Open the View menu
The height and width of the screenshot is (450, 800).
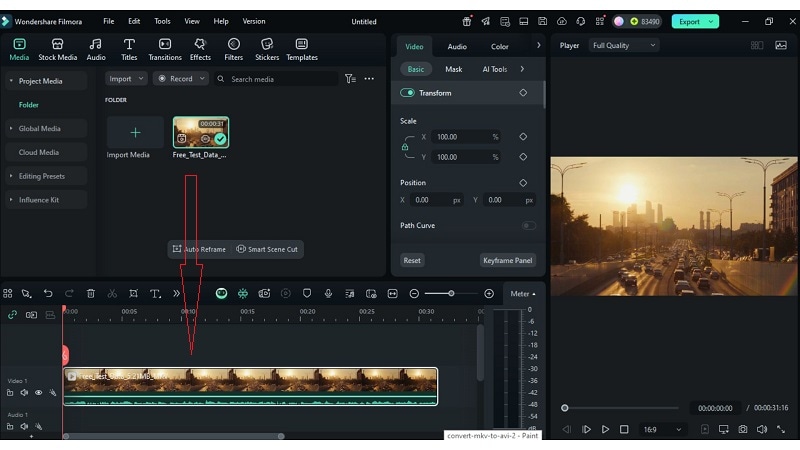[x=192, y=21]
